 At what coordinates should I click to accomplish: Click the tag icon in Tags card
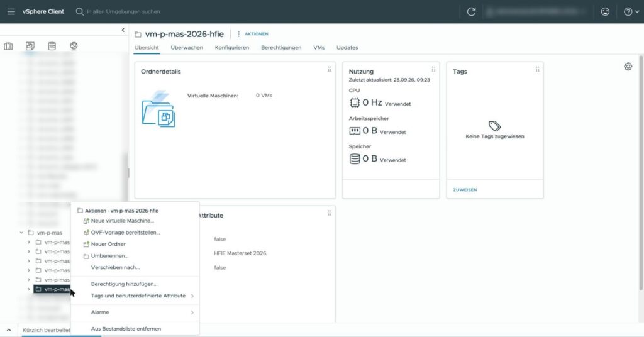(494, 126)
